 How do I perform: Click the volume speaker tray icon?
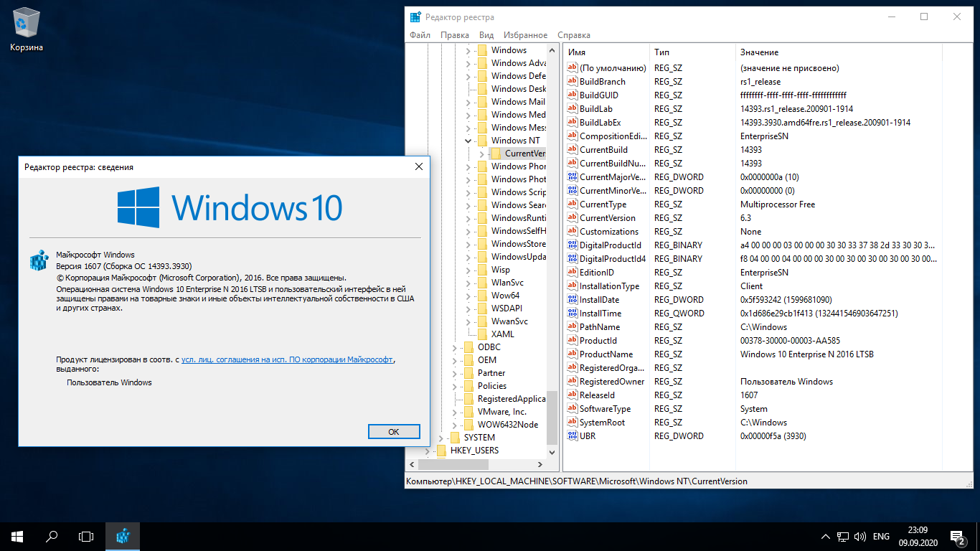pyautogui.click(x=860, y=537)
